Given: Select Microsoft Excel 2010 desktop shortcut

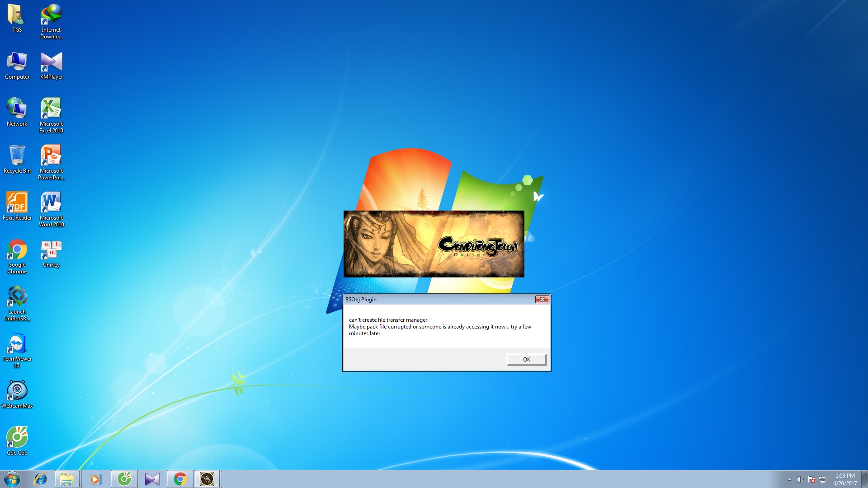Looking at the screenshot, I should pos(51,115).
